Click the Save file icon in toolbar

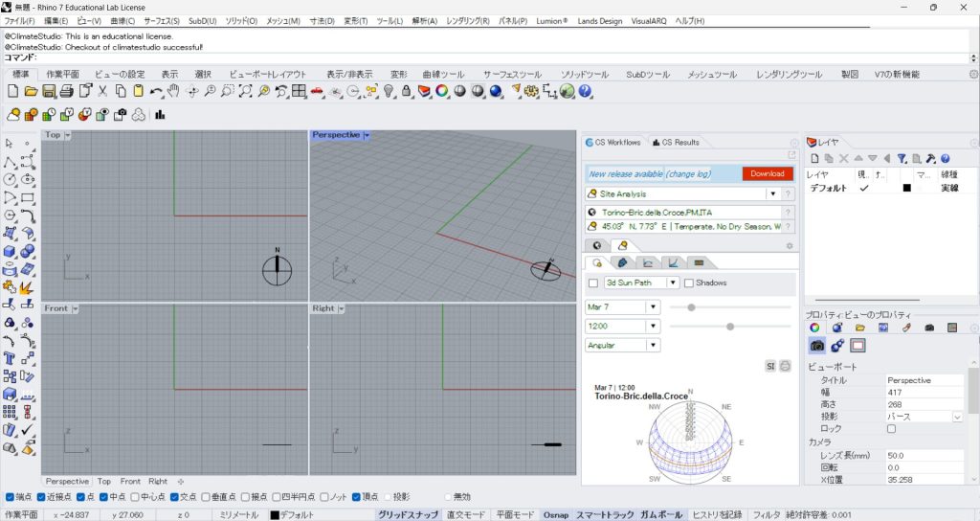point(49,91)
